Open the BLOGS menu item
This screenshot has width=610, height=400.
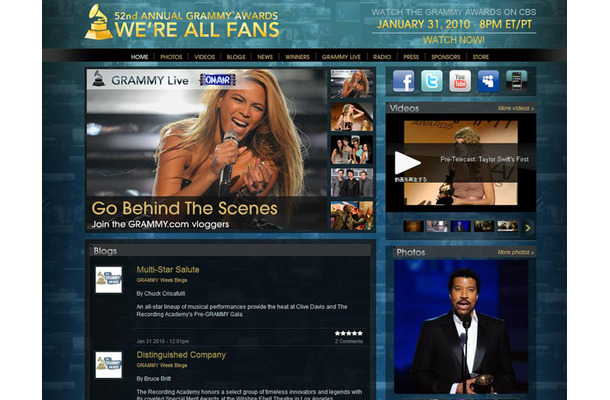(x=236, y=57)
